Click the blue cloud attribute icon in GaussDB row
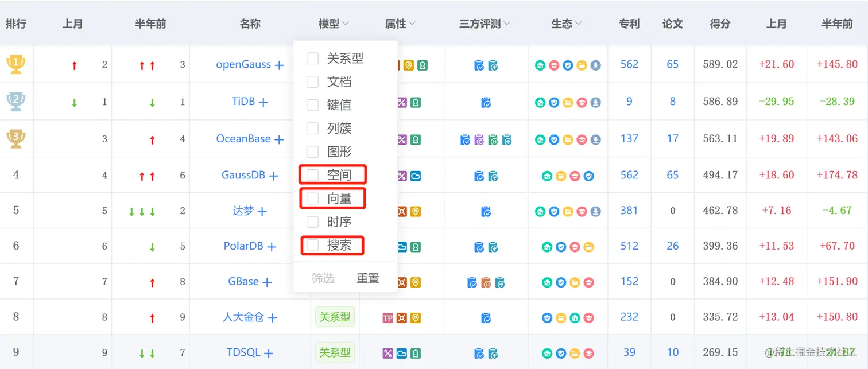868x369 pixels. [416, 176]
